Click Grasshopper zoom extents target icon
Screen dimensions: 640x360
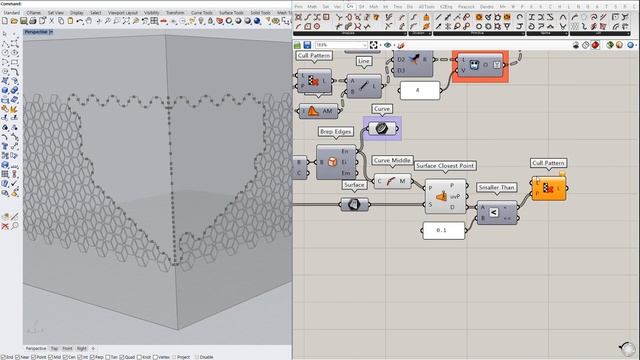pyautogui.click(x=373, y=45)
